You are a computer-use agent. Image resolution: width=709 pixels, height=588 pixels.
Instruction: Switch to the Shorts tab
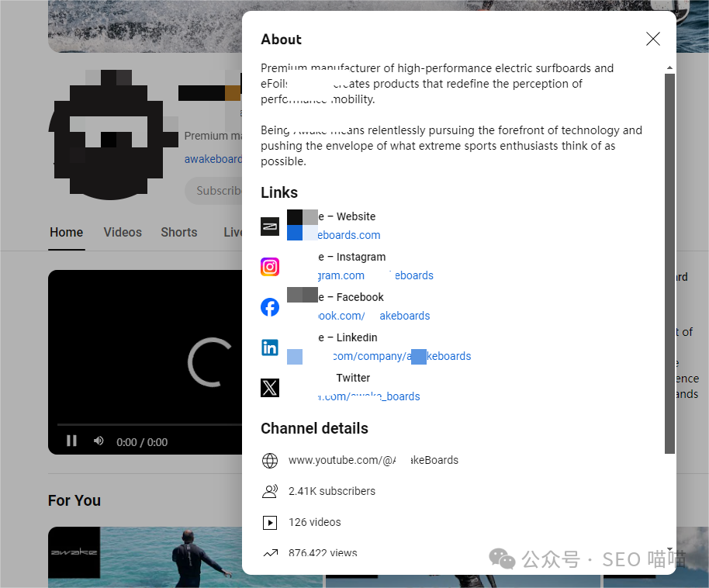point(179,233)
